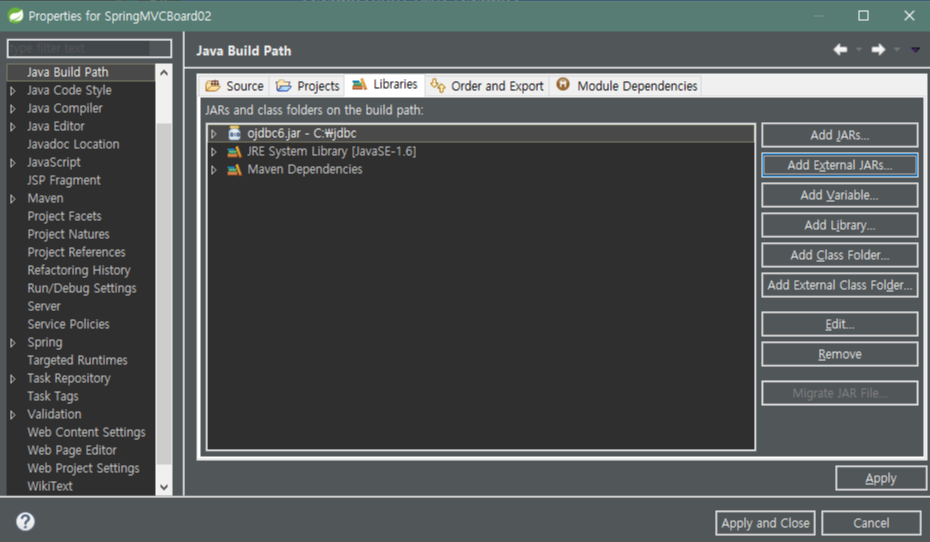Open Project Natures page
Image resolution: width=930 pixels, height=542 pixels.
coord(68,234)
